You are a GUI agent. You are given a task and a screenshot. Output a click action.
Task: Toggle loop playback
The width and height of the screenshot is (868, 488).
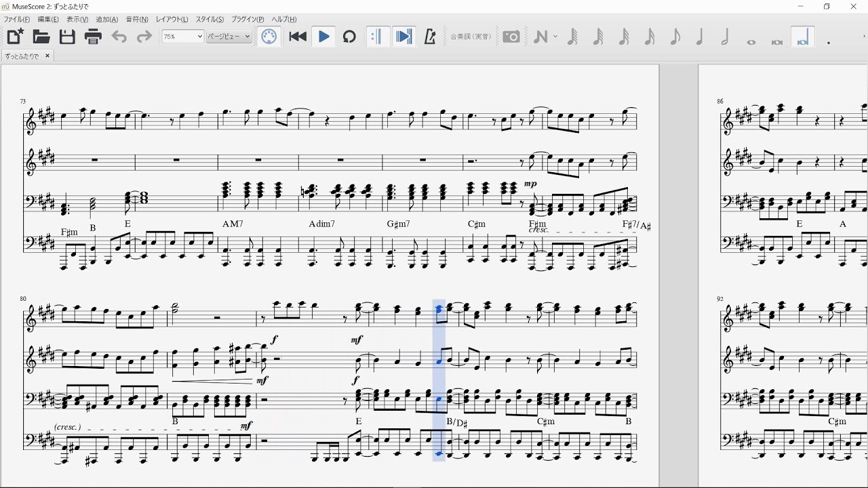pos(349,37)
